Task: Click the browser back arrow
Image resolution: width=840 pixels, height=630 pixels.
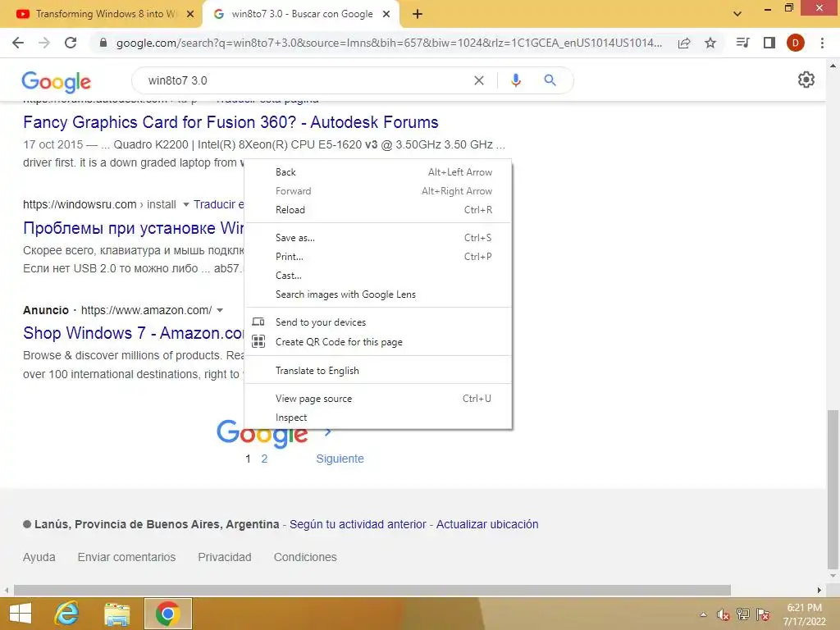Action: point(18,43)
